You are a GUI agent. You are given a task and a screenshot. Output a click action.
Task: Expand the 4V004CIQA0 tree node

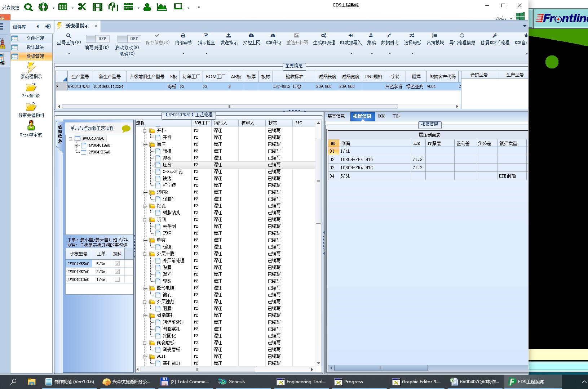[x=76, y=146]
